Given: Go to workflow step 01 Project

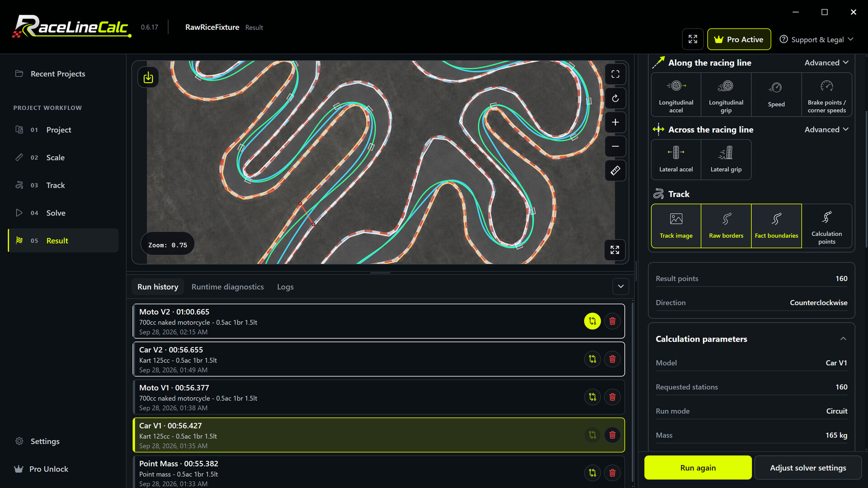Looking at the screenshot, I should (63, 130).
